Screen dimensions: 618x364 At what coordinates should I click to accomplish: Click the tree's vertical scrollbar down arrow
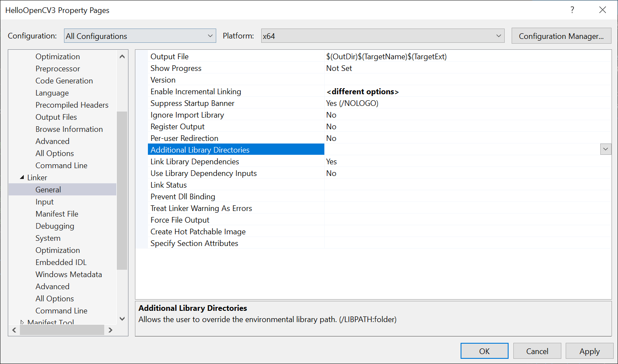(122, 319)
